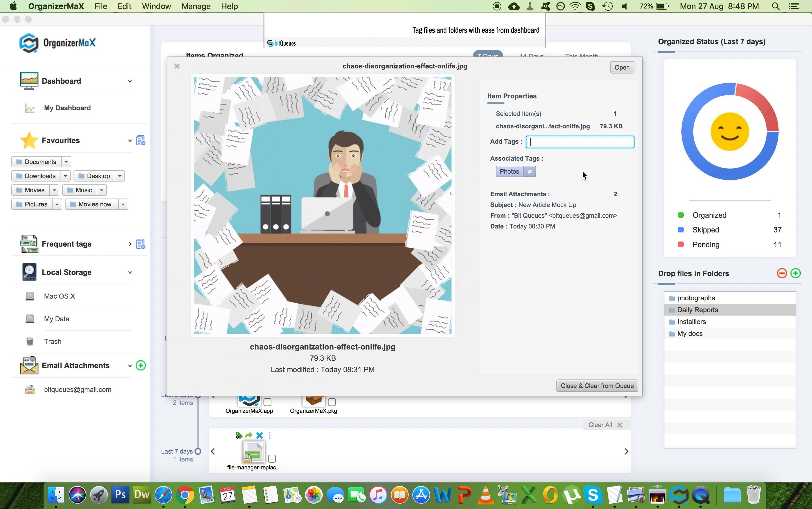Select the Installlers drop folder
The height and width of the screenshot is (509, 812).
click(729, 322)
